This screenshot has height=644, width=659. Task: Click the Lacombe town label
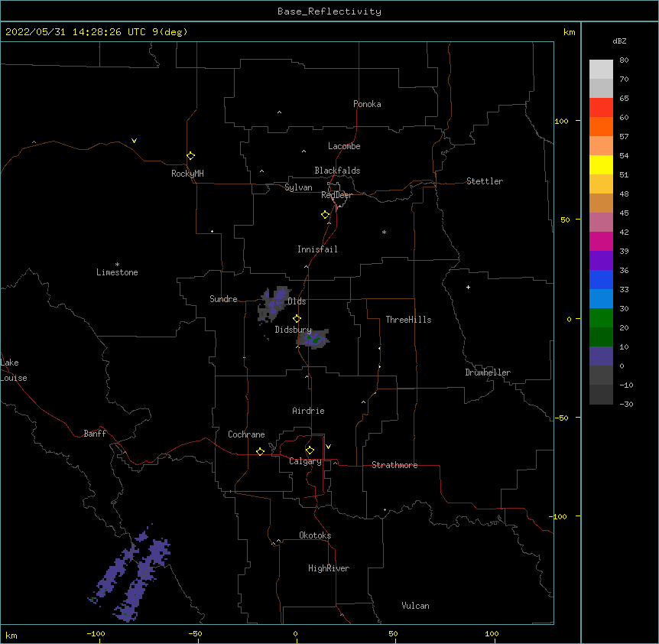tap(344, 146)
